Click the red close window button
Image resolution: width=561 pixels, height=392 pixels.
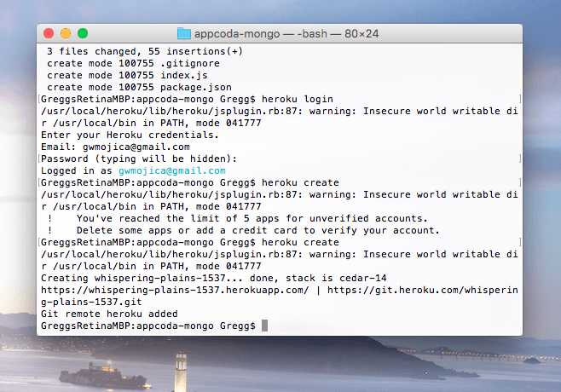(x=49, y=33)
